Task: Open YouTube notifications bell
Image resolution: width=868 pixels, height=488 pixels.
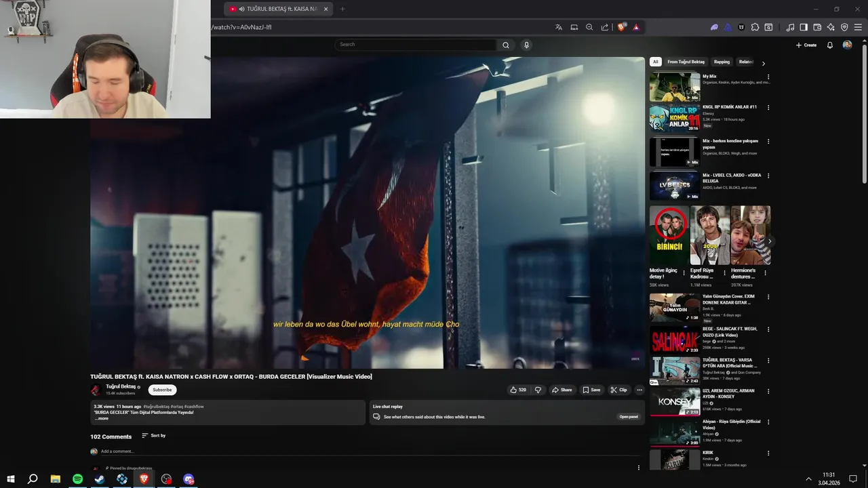Action: tap(829, 45)
